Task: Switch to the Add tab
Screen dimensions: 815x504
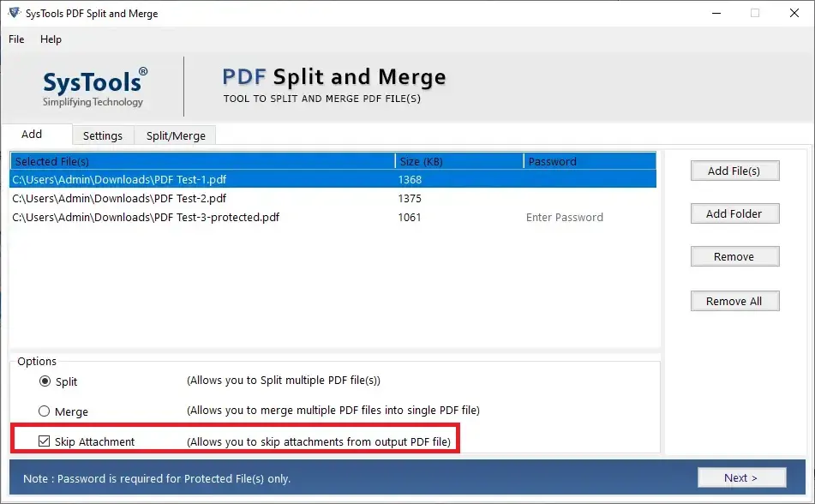Action: coord(32,135)
